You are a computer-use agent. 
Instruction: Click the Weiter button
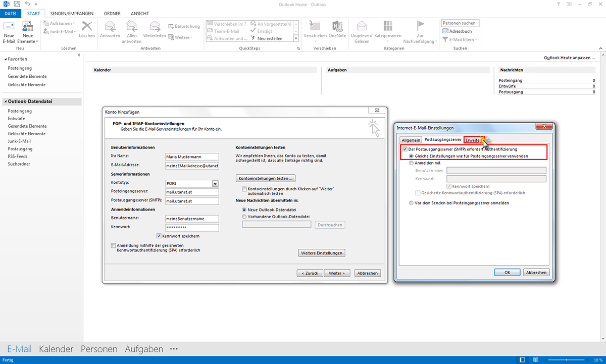coord(337,273)
